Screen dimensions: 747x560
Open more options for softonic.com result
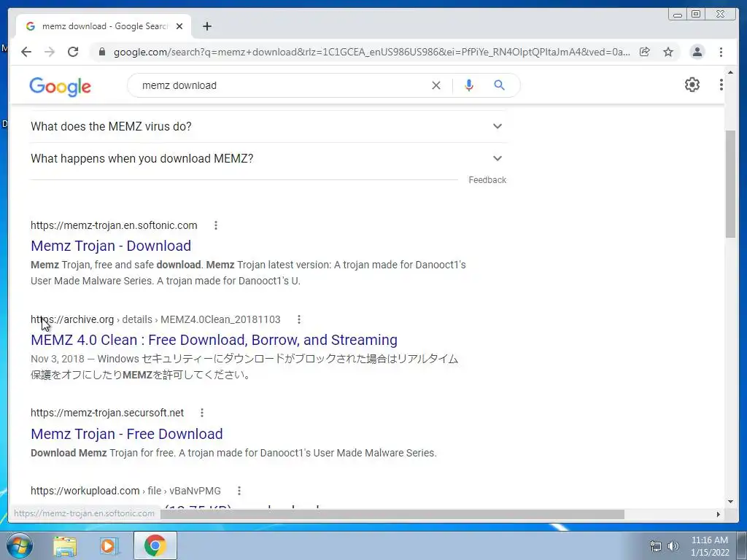coord(216,225)
